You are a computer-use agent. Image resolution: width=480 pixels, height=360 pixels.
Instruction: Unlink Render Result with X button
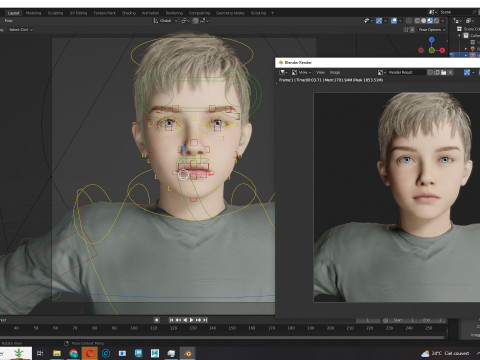click(450, 72)
